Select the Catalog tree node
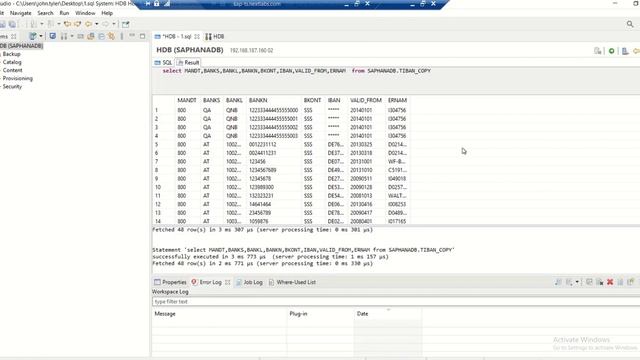 click(x=12, y=62)
